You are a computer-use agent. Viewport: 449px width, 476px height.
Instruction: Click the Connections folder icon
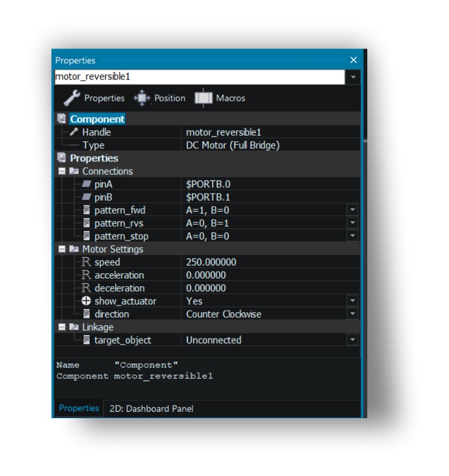coord(74,171)
